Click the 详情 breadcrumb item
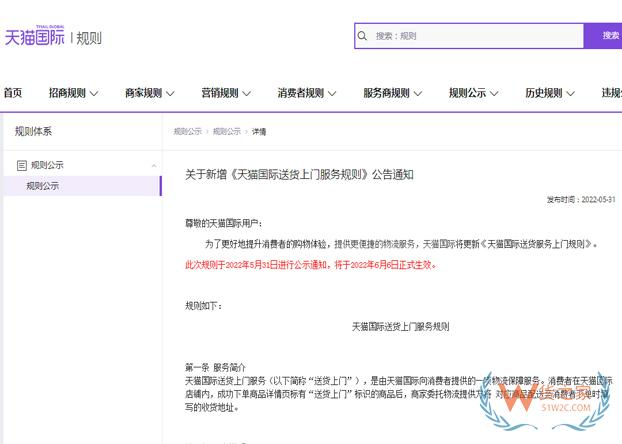The height and width of the screenshot is (444, 622). [259, 131]
